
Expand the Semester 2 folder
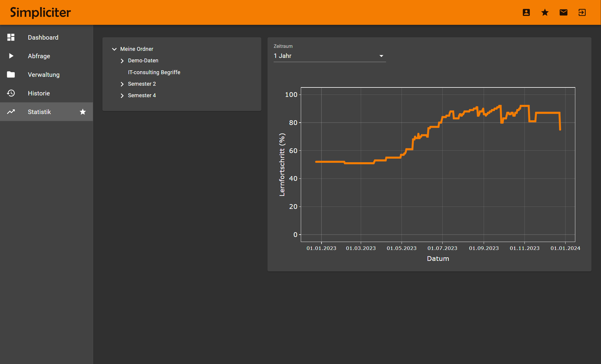pyautogui.click(x=122, y=84)
